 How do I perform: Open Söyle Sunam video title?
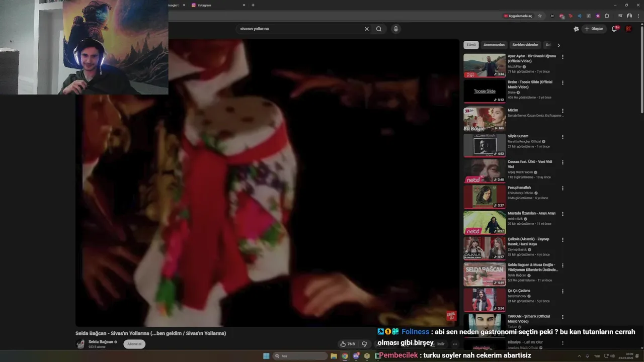pyautogui.click(x=518, y=136)
